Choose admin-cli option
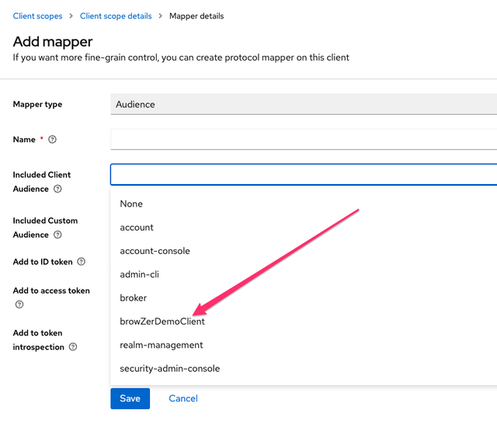This screenshot has height=448, width=497. click(304, 274)
